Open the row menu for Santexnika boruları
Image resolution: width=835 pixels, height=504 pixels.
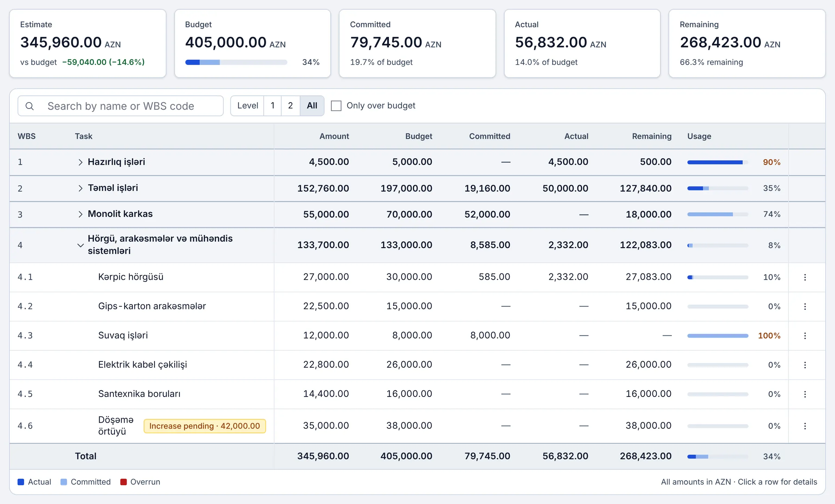[x=805, y=394]
